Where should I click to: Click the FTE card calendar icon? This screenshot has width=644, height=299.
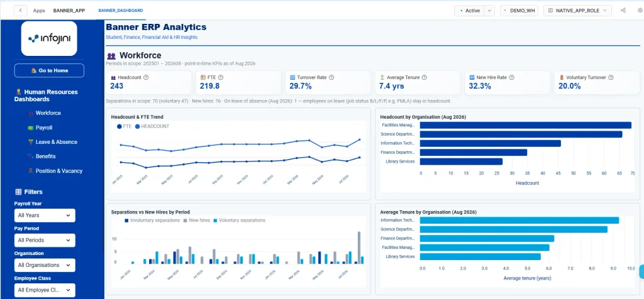click(203, 77)
